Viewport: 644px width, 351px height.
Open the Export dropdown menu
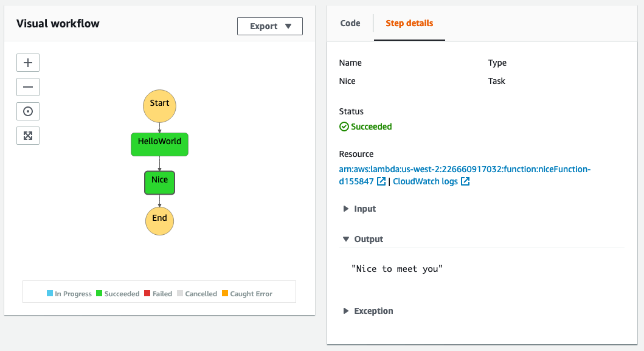click(x=269, y=26)
